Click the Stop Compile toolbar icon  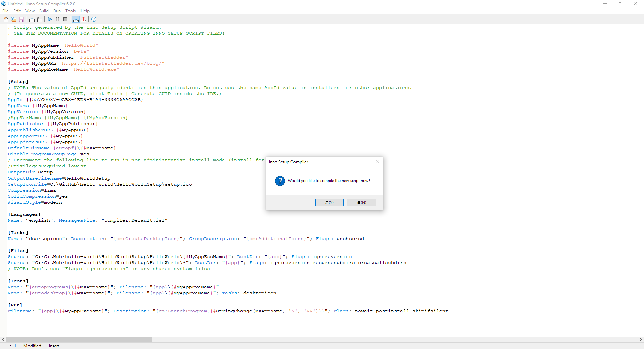point(40,19)
